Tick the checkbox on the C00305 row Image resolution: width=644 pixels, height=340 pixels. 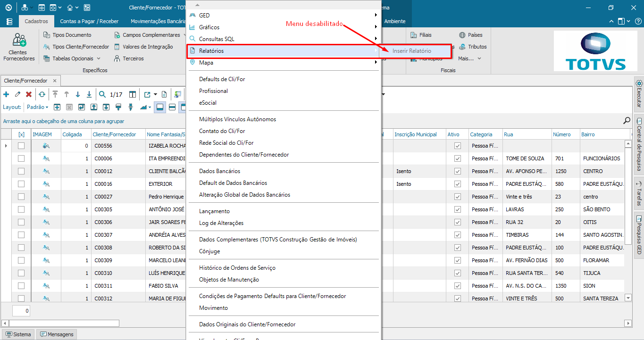21,209
